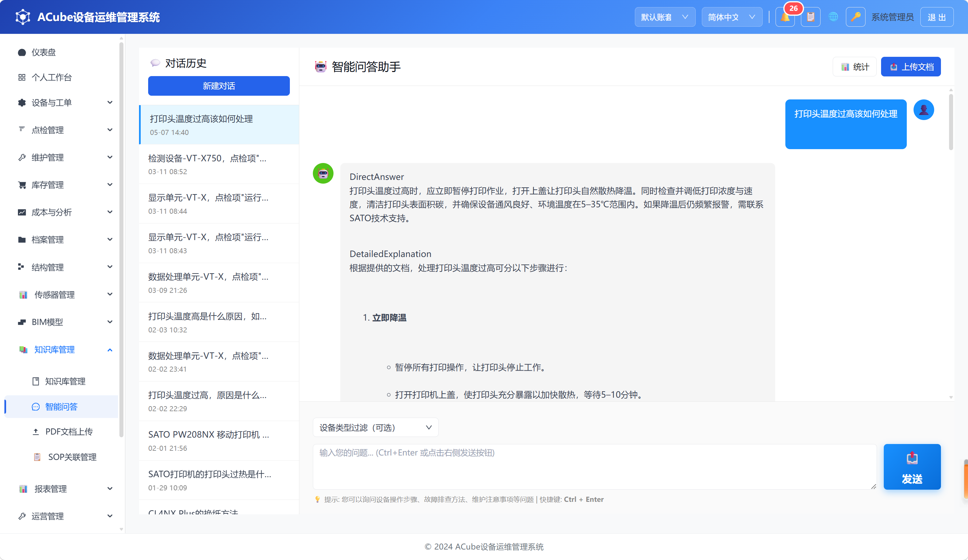The image size is (968, 560).
Task: Expand the 设备与工单 menu
Action: pyautogui.click(x=62, y=103)
